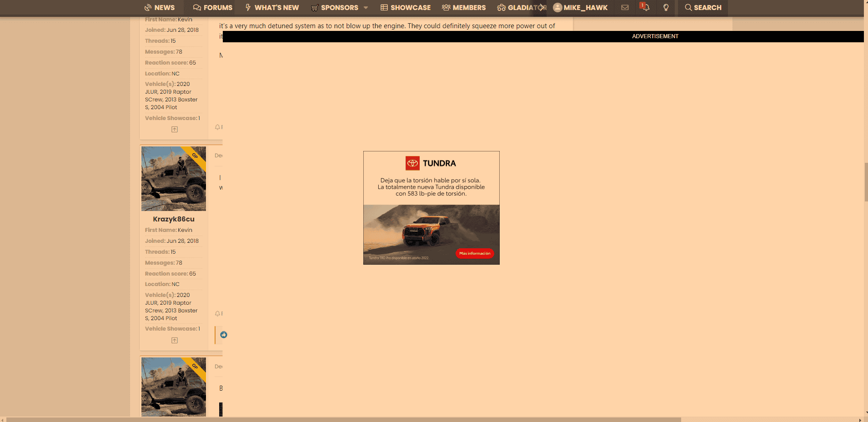Viewport: 868px width, 422px height.
Task: Toggle the lightbulb style switcher icon
Action: tap(666, 8)
